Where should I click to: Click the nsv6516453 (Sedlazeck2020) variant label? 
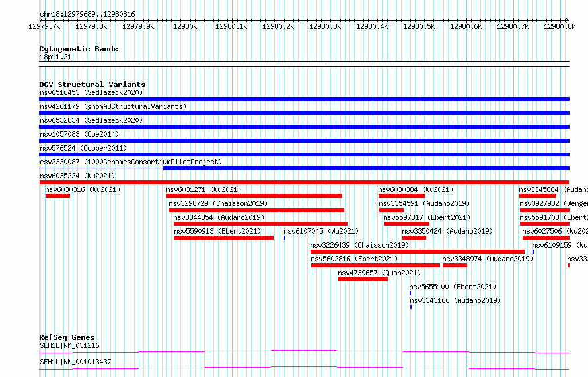pos(91,92)
